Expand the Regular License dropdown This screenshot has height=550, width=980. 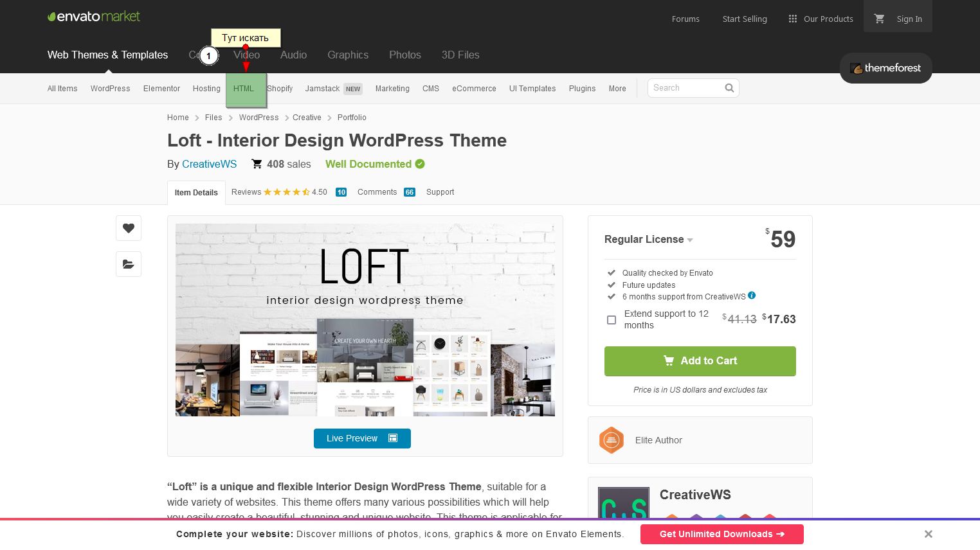[x=648, y=240]
